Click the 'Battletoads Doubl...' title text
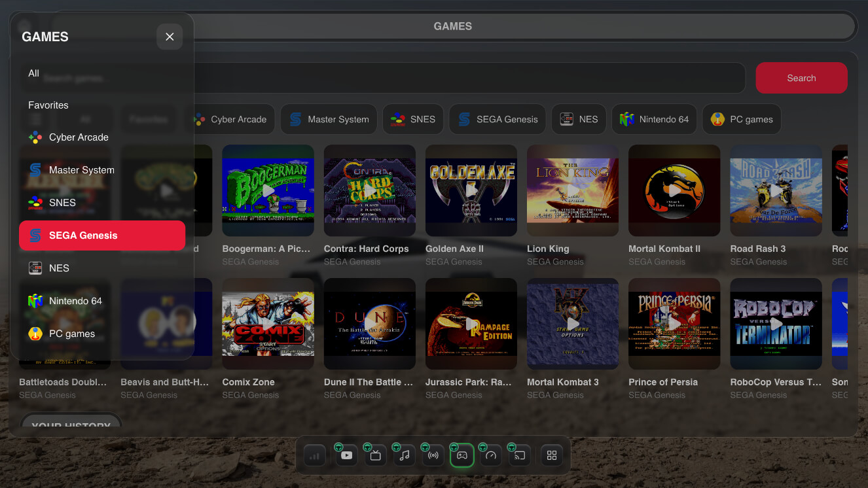The height and width of the screenshot is (488, 868). coord(64,382)
